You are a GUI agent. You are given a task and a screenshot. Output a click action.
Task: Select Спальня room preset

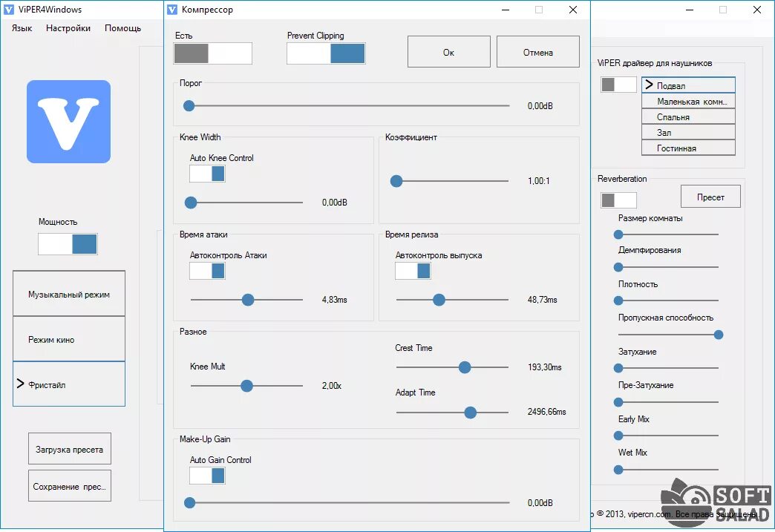(688, 117)
